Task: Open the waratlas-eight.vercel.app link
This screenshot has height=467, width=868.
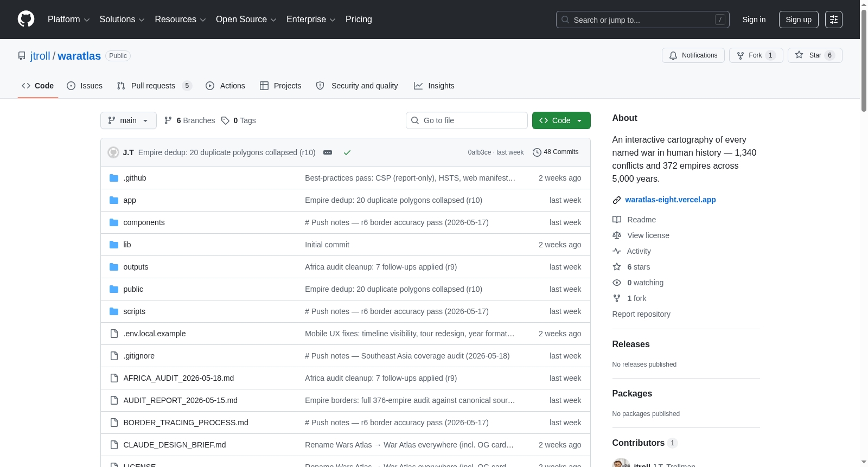Action: [x=671, y=200]
